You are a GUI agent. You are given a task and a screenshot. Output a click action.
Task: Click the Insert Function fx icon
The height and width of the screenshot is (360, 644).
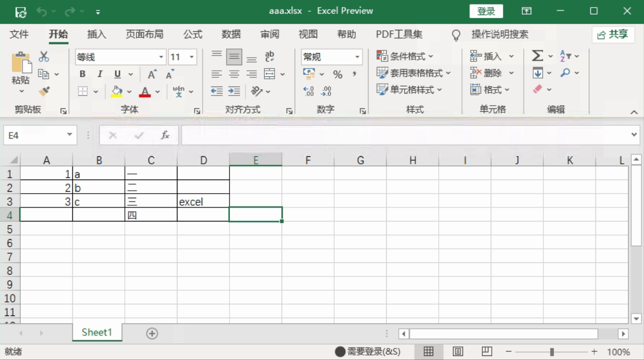click(x=165, y=135)
